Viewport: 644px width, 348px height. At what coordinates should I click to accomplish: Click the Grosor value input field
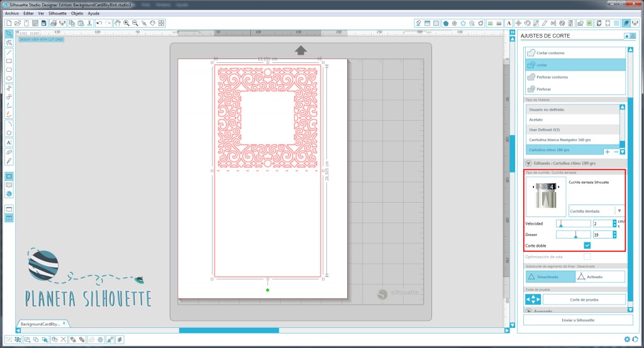pyautogui.click(x=602, y=235)
